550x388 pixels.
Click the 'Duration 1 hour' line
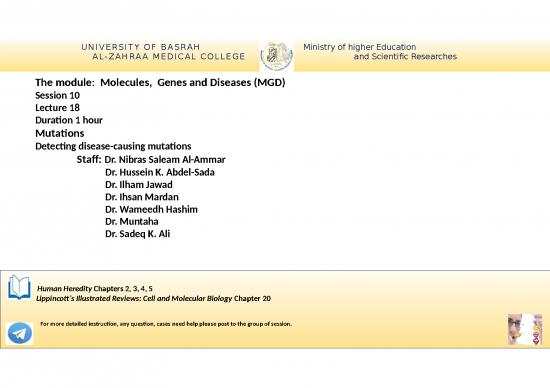[69, 120]
